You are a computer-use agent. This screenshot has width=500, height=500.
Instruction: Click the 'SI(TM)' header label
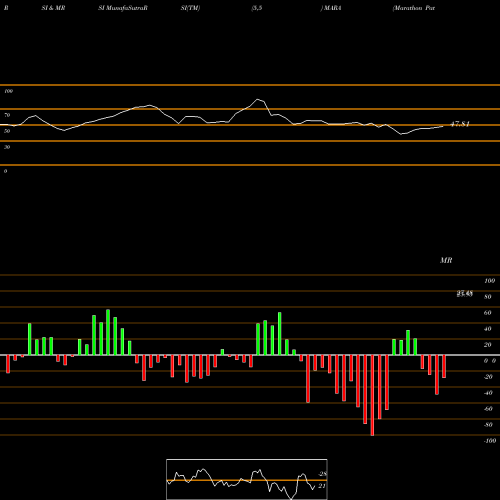[x=190, y=8]
